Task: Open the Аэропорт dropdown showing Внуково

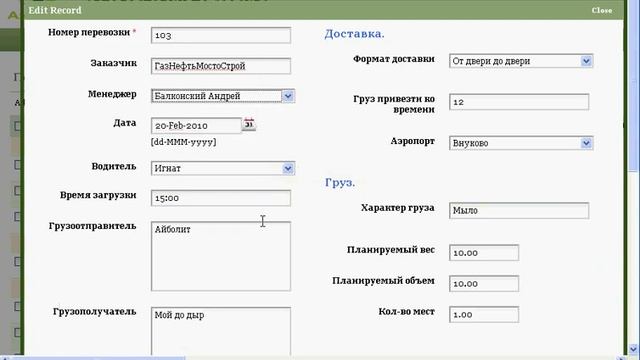Action: point(586,143)
